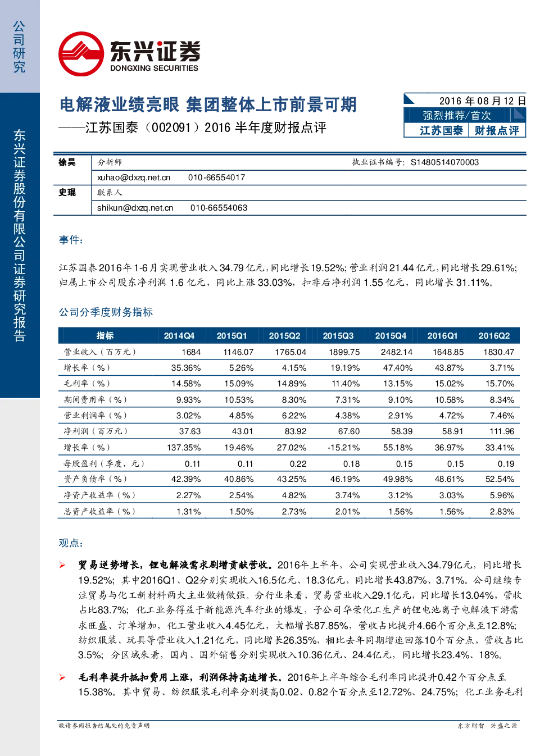Select the title 电解液业绩亮眼 集团整体上市前景可期

(x=208, y=104)
